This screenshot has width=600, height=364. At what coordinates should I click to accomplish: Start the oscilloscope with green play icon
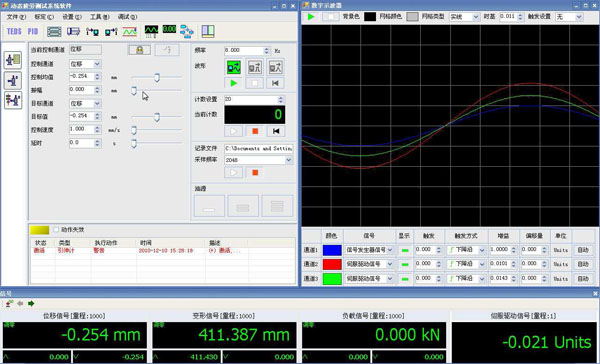point(311,16)
